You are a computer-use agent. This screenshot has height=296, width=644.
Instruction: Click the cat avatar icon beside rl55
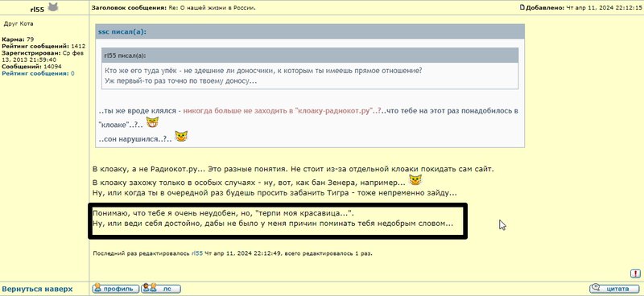point(53,7)
